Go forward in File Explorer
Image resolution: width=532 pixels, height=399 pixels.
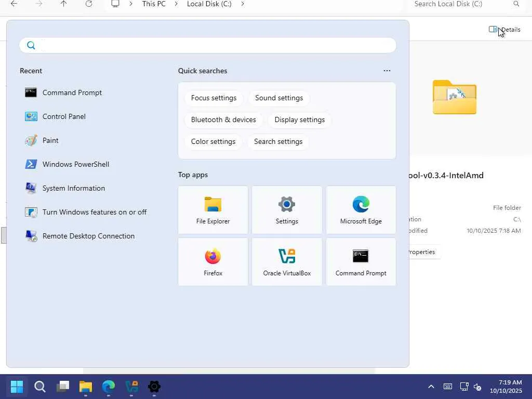click(x=39, y=4)
